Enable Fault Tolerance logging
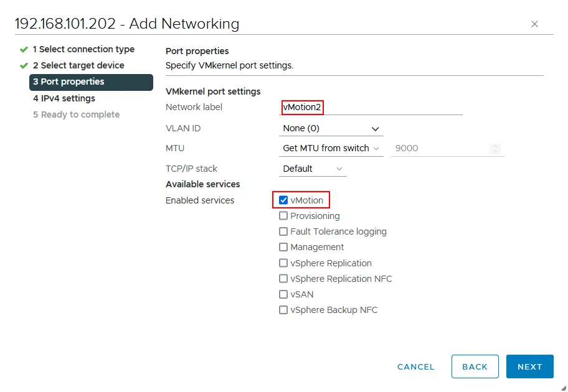 (x=284, y=231)
